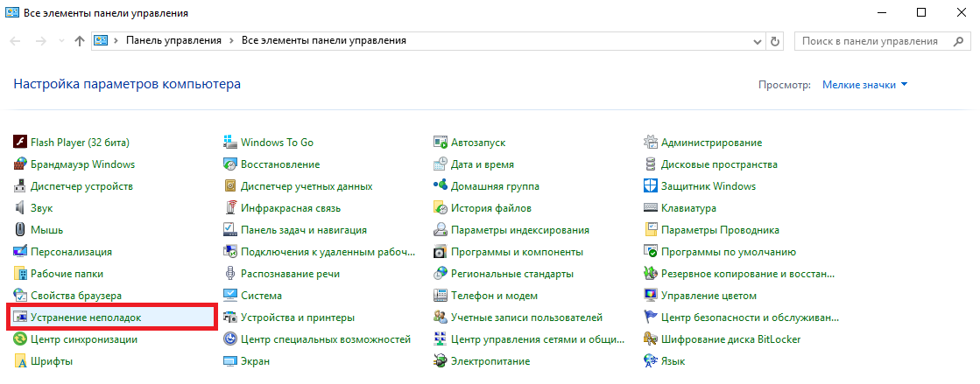980x384 pixels.
Task: Click the Язык language icon
Action: coord(651,361)
